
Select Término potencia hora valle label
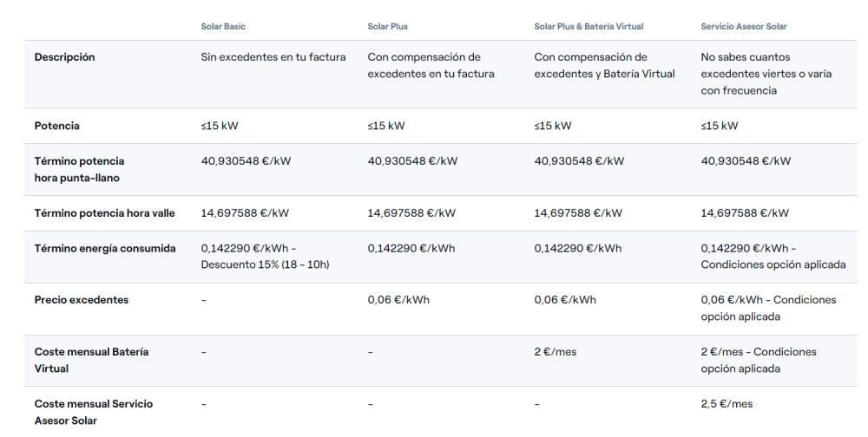coord(105,213)
